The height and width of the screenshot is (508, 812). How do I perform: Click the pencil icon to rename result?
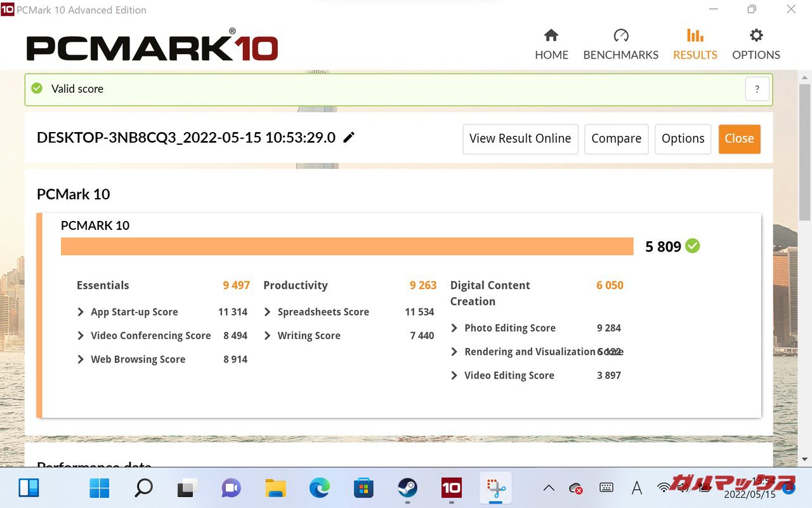[349, 138]
